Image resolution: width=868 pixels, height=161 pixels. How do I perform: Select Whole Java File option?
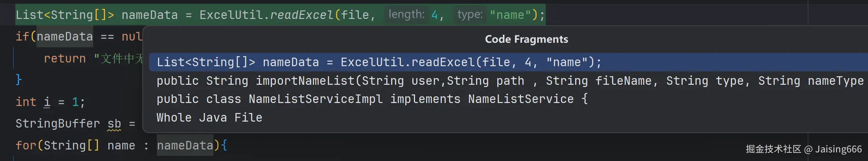click(209, 117)
